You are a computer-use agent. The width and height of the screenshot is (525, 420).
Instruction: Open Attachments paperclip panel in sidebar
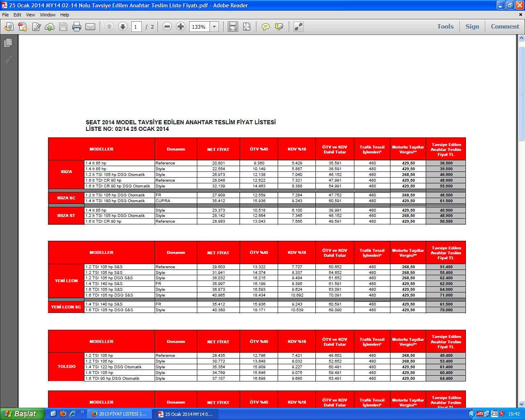8,61
